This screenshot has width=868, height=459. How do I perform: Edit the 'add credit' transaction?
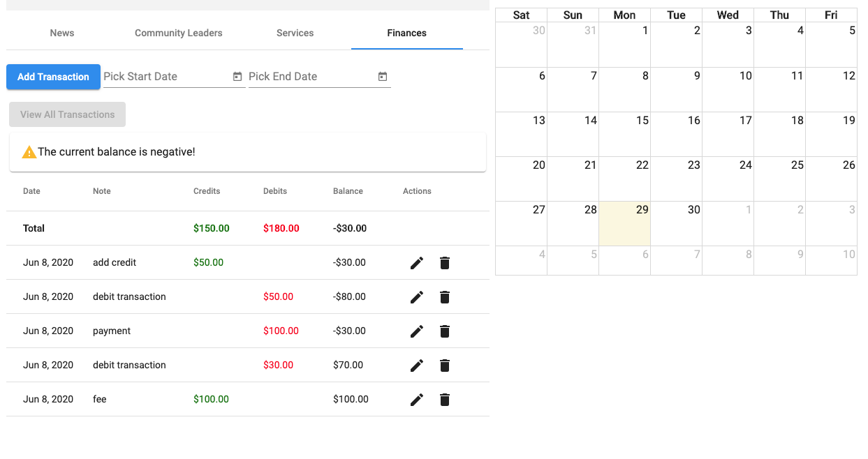417,263
